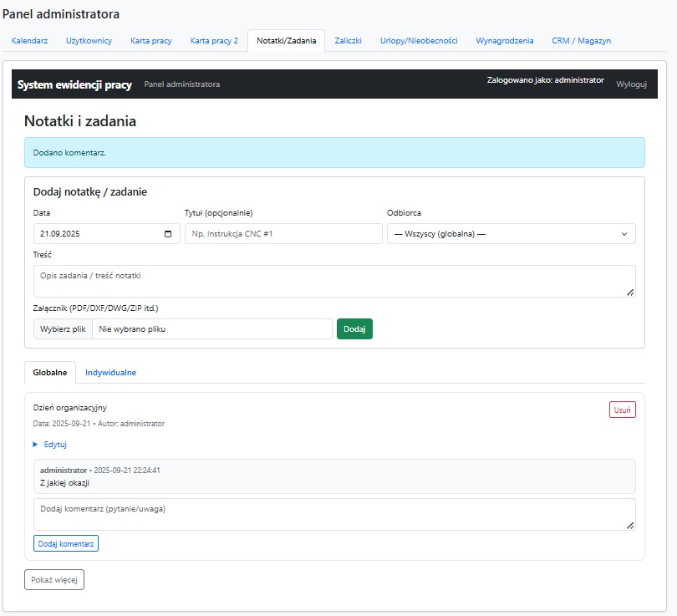Log out using the Wyloguj link

pyautogui.click(x=631, y=84)
